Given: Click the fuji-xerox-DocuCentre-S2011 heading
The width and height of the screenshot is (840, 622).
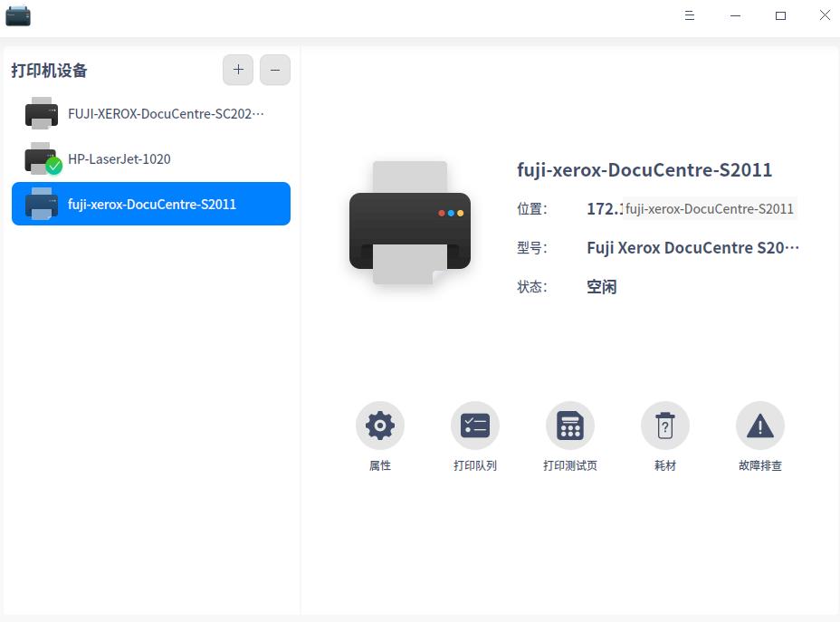Looking at the screenshot, I should 644,170.
